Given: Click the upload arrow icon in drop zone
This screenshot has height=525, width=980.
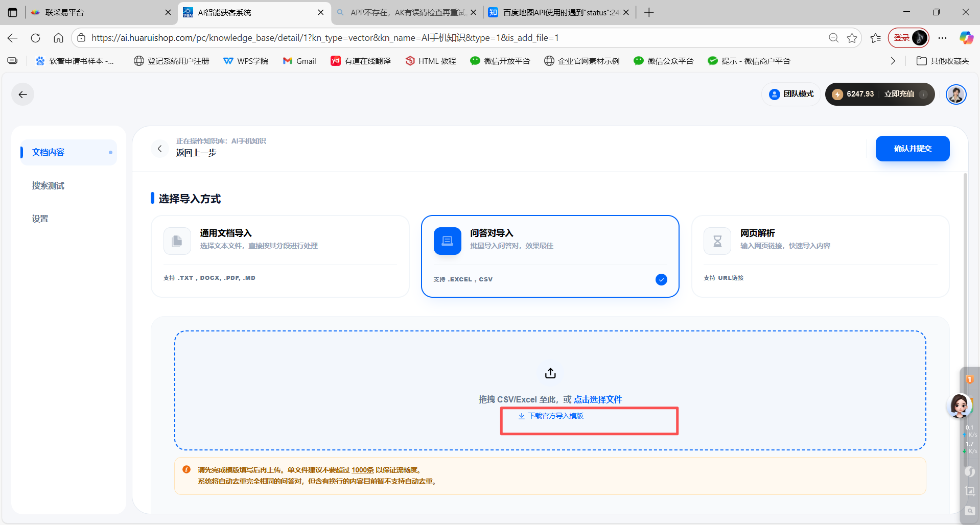Looking at the screenshot, I should [550, 373].
